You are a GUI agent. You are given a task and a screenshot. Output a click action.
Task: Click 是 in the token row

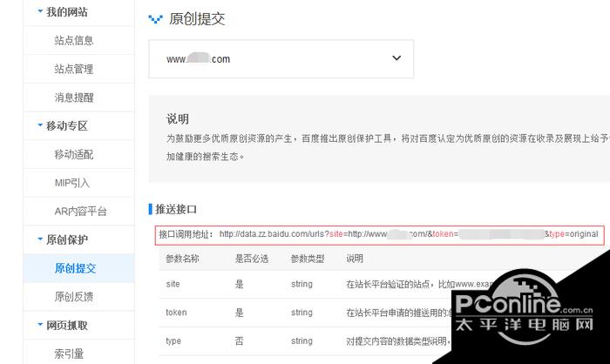(x=240, y=313)
